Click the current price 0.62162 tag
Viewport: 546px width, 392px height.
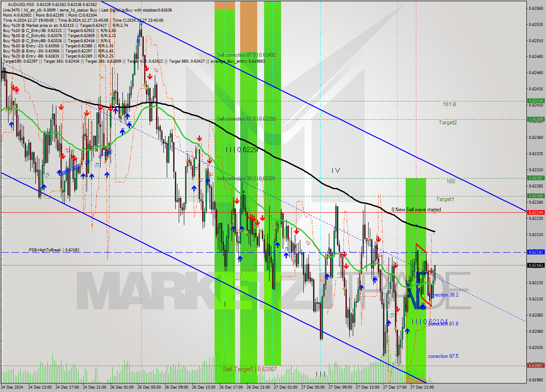click(x=536, y=265)
